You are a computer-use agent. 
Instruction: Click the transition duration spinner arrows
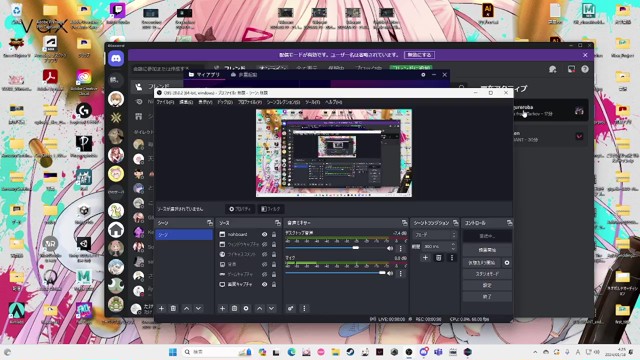[453, 246]
